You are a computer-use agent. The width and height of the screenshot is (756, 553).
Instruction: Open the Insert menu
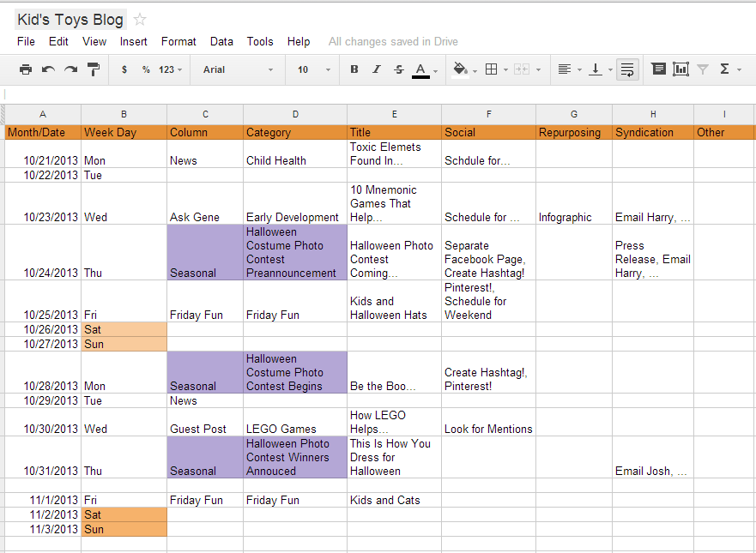click(x=133, y=41)
